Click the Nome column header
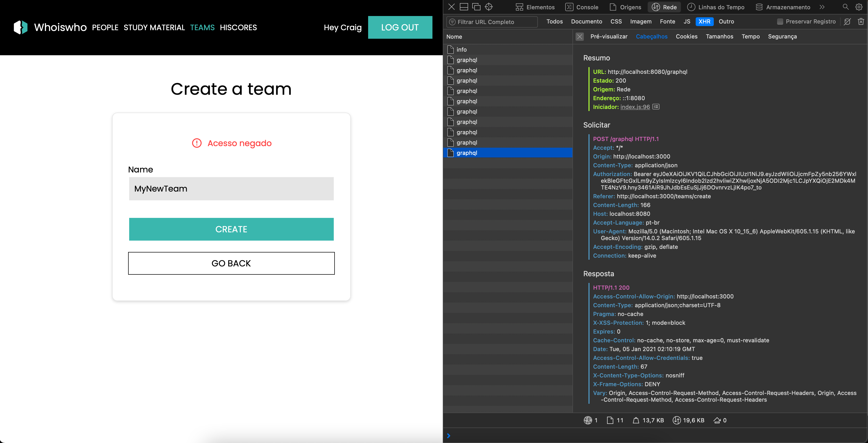The image size is (868, 443). click(x=454, y=37)
